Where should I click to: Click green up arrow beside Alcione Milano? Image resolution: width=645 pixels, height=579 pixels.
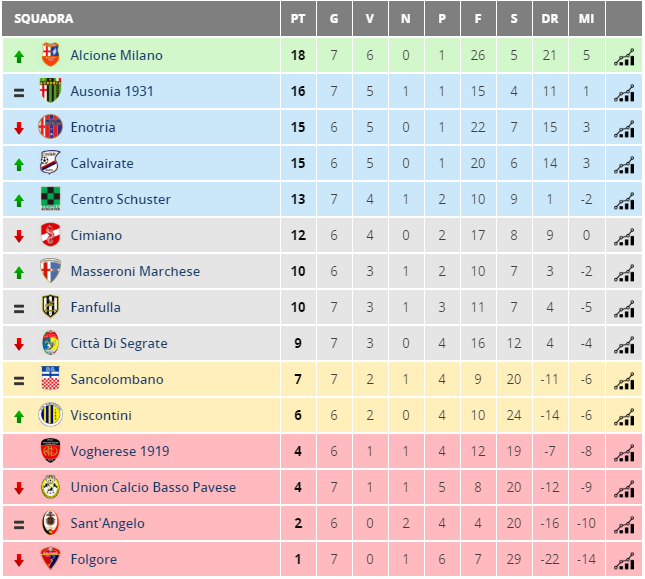(x=19, y=56)
